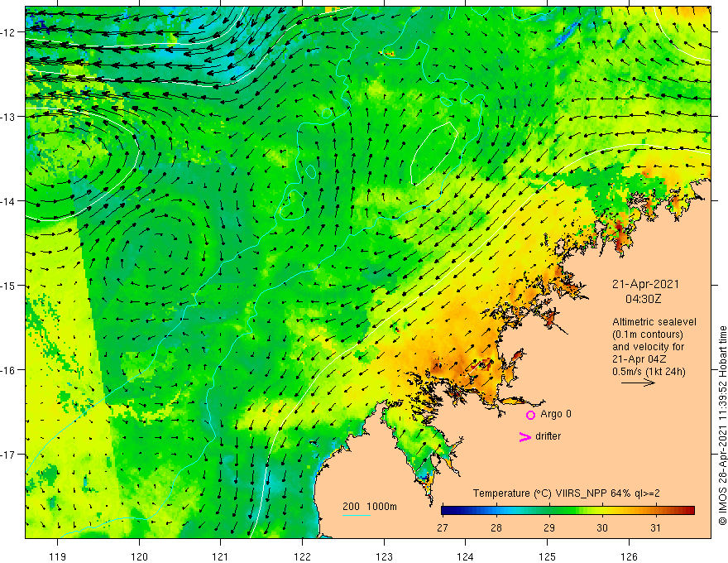Click the magenta drifter arrowhead symbol
Viewport: 728px width, 563px height.
(x=524, y=436)
